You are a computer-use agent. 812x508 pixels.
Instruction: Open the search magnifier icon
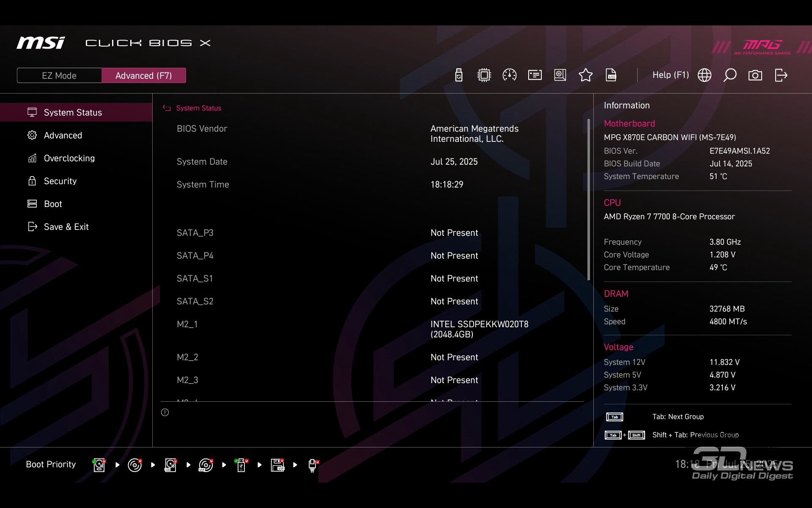(x=730, y=75)
